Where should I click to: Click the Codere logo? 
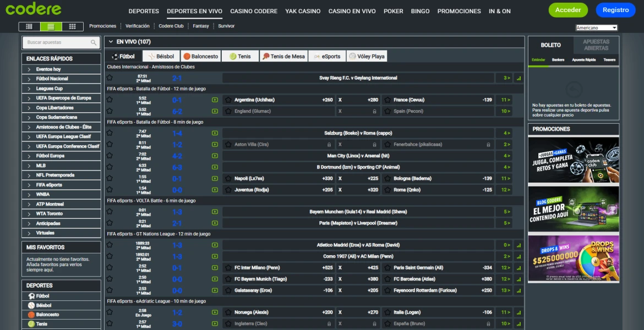click(33, 8)
